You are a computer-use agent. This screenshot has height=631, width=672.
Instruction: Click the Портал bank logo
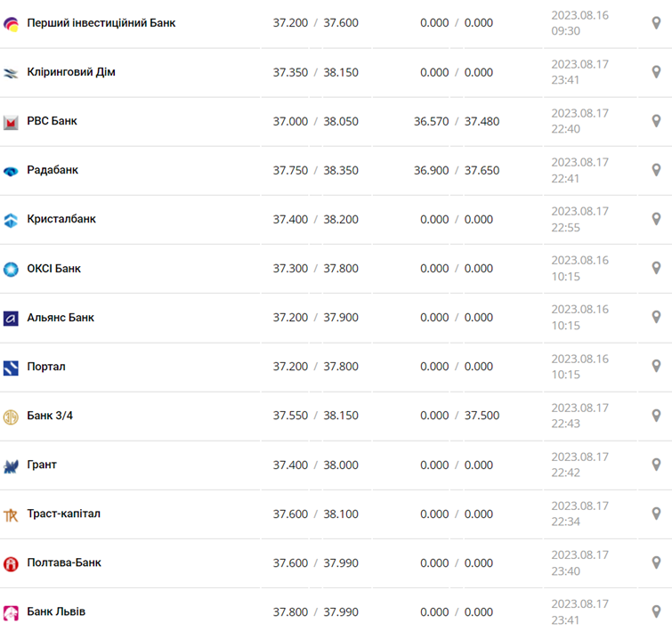pos(11,367)
